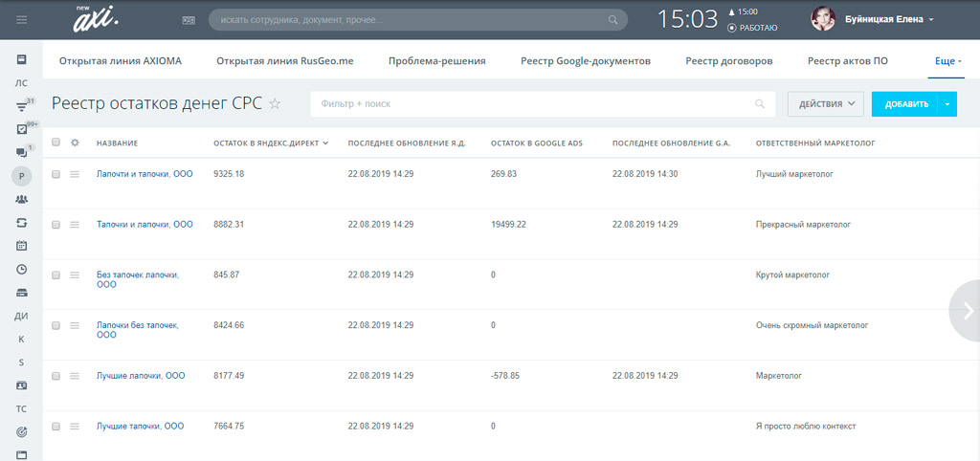Check the box for Лапочти и тапочки, ООО

pyautogui.click(x=56, y=174)
